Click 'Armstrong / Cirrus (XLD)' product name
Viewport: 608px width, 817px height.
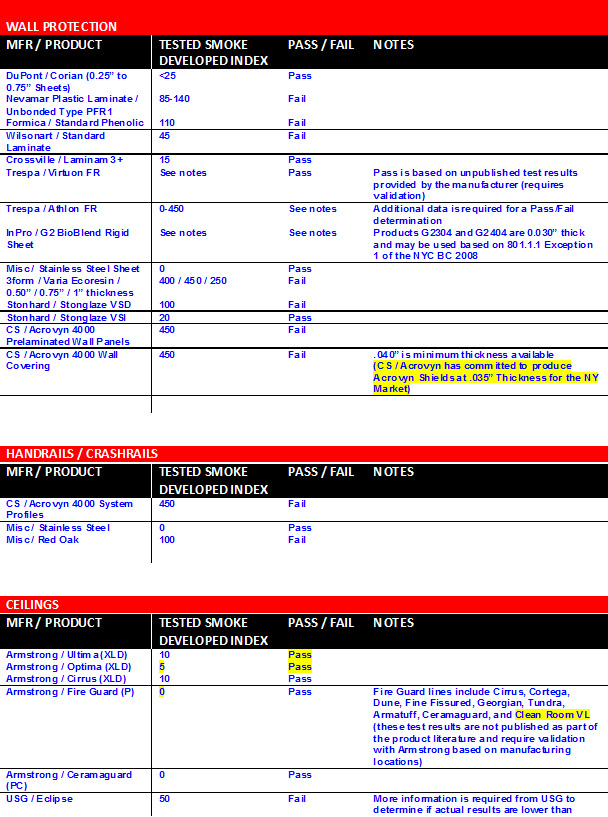(66, 679)
